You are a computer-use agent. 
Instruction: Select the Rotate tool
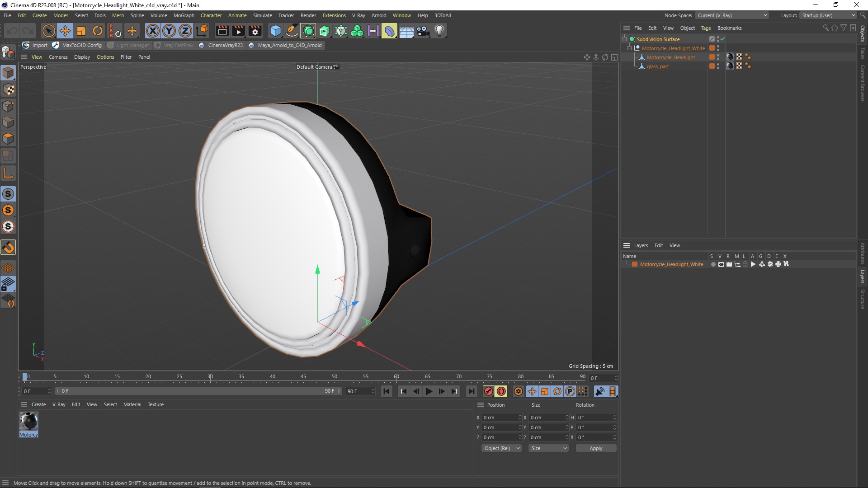click(x=98, y=31)
